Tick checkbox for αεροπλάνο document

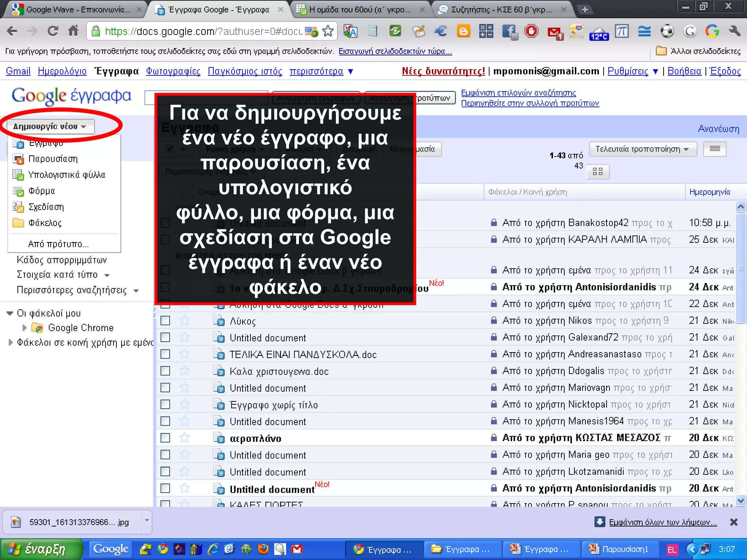click(165, 438)
